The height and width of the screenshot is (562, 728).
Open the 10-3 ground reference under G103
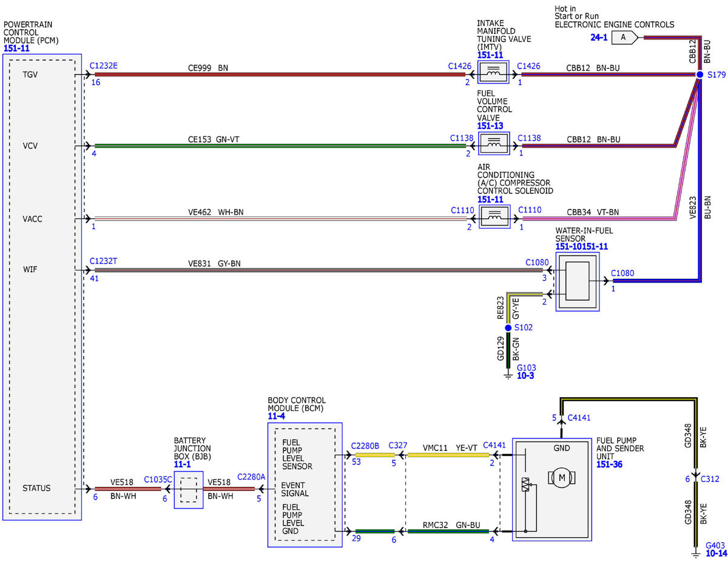click(525, 376)
